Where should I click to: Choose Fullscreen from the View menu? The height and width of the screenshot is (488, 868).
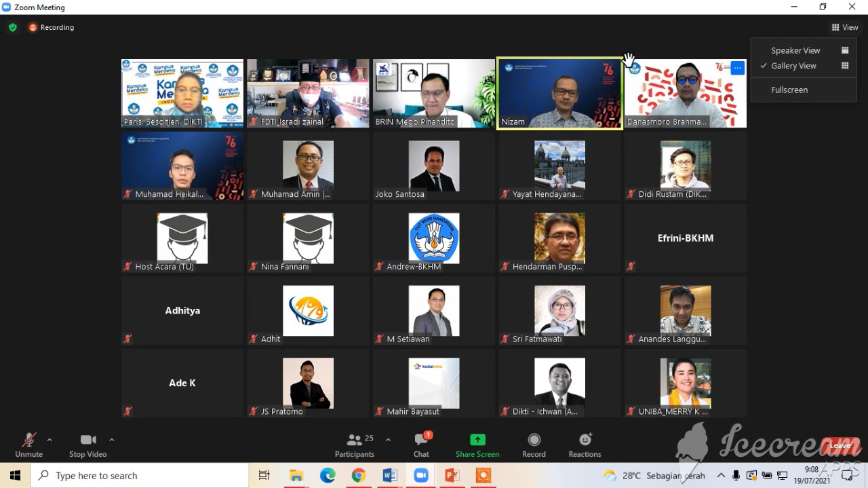[789, 90]
